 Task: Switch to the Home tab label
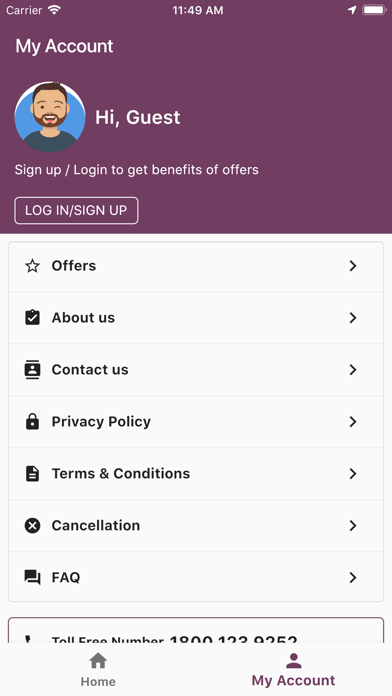click(x=98, y=681)
